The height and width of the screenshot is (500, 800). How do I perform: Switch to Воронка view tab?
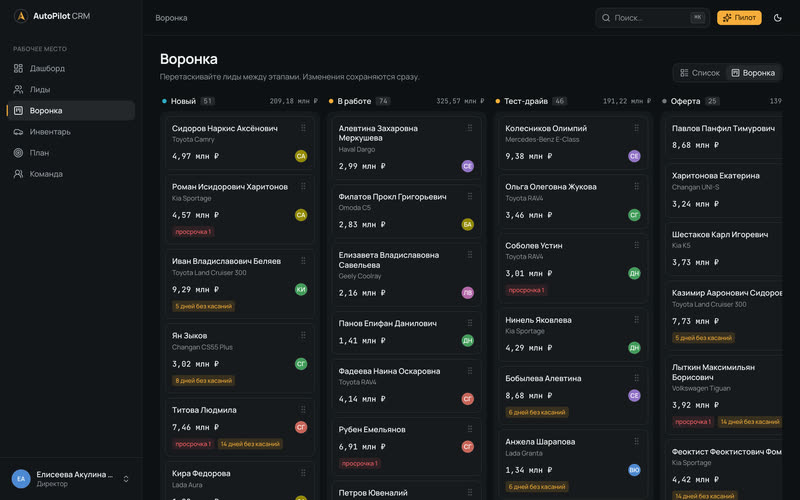pyautogui.click(x=753, y=72)
